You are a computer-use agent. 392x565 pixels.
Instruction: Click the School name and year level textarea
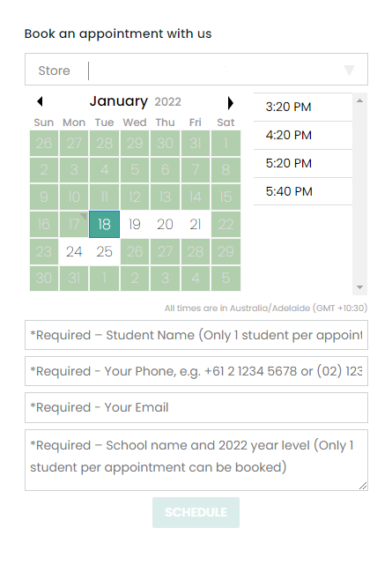click(196, 460)
